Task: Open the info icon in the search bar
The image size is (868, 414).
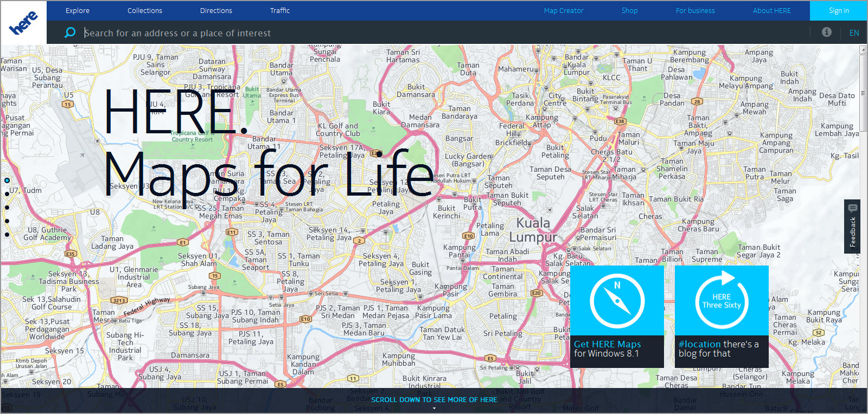Action: [x=827, y=33]
